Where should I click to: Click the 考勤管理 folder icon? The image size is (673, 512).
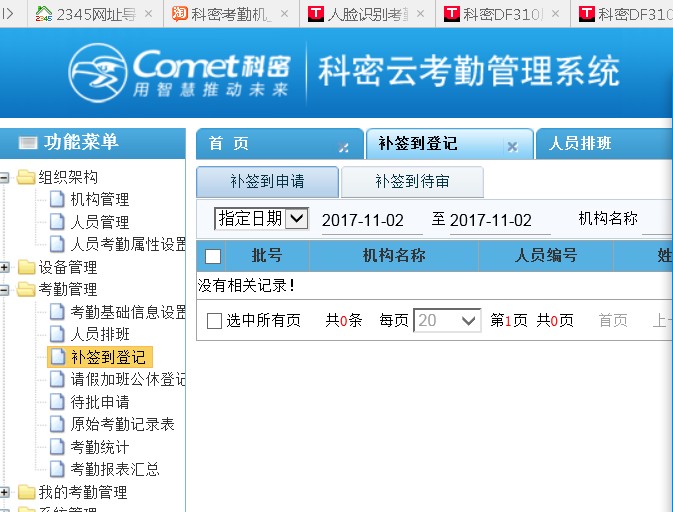[x=26, y=289]
